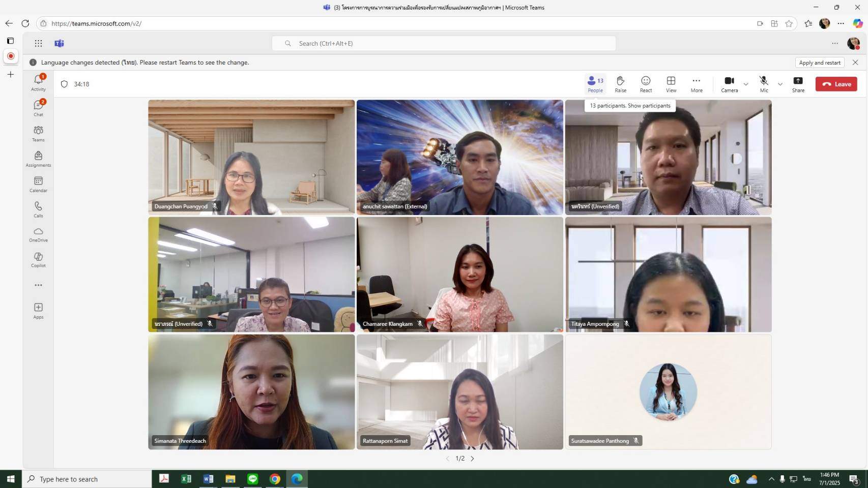Toggle the People participants panel

pyautogui.click(x=595, y=84)
